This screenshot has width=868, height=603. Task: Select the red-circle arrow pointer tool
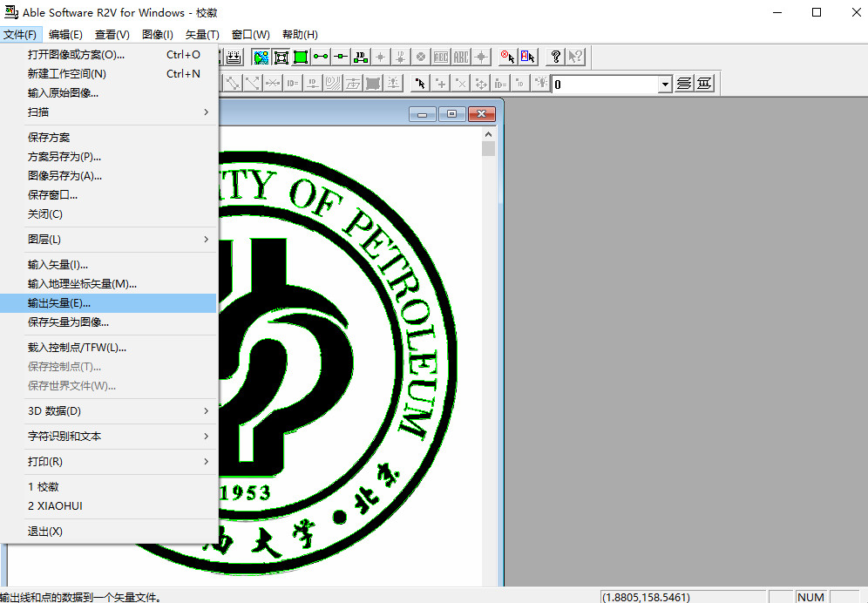(x=507, y=57)
